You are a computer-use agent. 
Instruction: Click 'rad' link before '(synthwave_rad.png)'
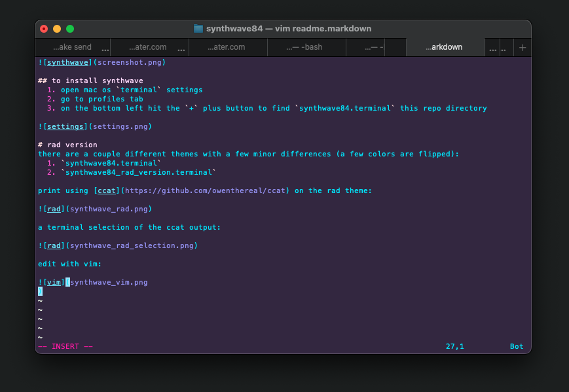[x=54, y=209]
